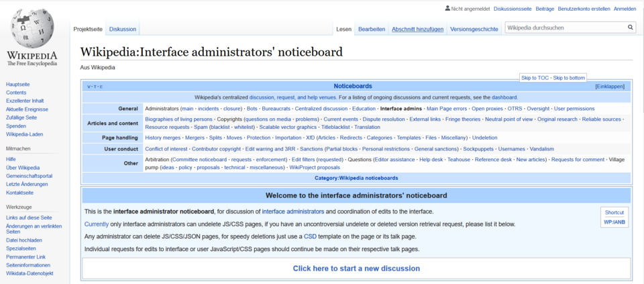The height and width of the screenshot is (284, 644).
Task: Open Contents in the sidebar
Action: [16, 93]
